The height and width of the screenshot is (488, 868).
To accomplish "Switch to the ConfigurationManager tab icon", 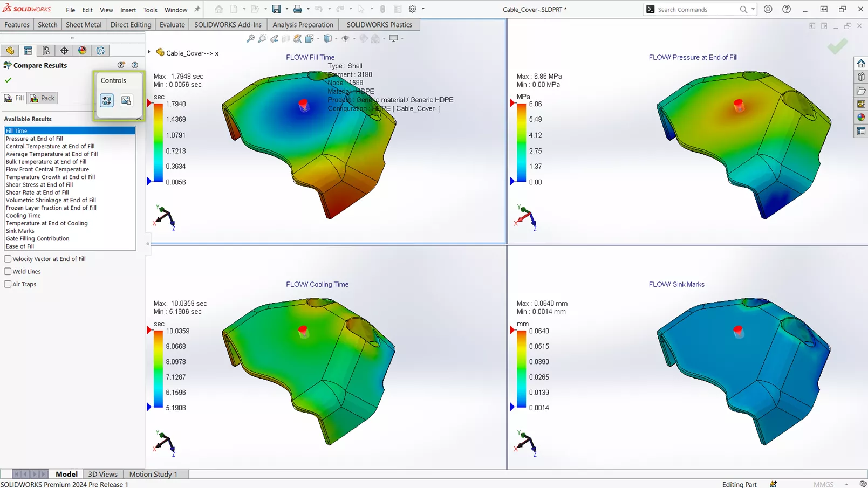I will pyautogui.click(x=46, y=50).
